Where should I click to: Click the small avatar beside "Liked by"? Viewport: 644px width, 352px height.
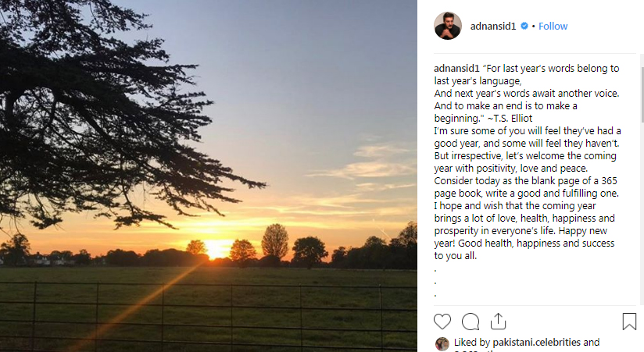tap(442, 343)
